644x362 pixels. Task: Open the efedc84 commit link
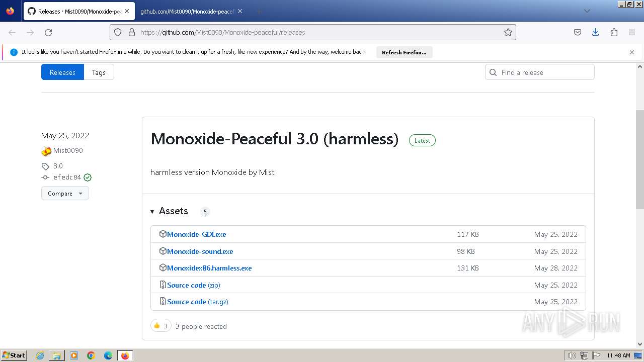click(x=67, y=177)
